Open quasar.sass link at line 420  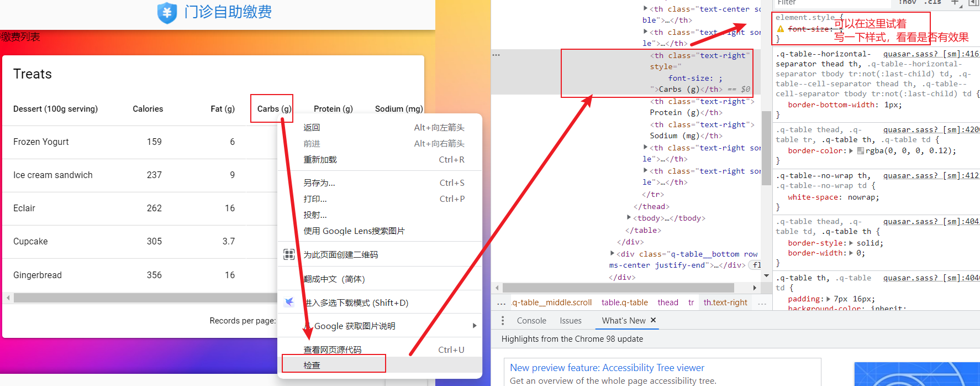coord(931,129)
